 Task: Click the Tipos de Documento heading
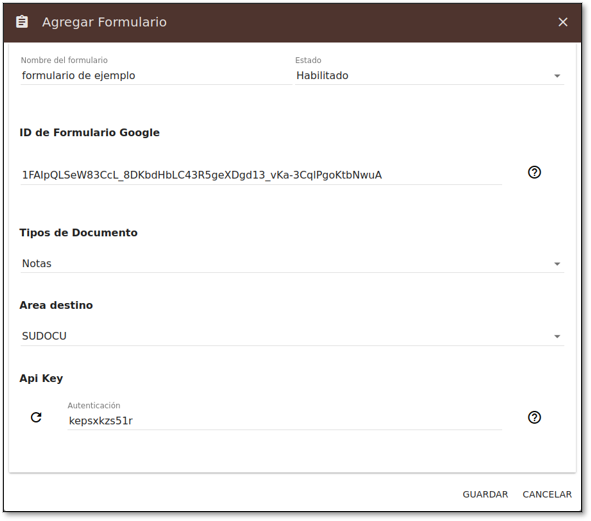click(x=78, y=233)
